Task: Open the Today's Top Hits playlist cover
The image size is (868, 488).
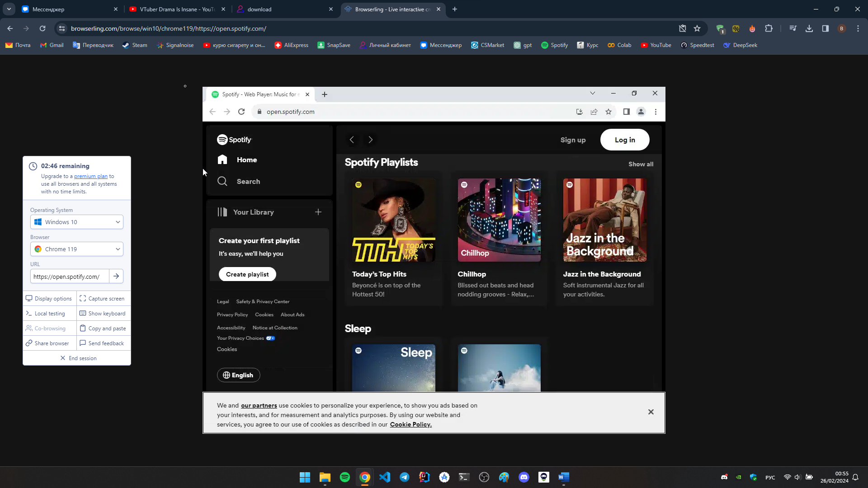Action: [x=394, y=220]
